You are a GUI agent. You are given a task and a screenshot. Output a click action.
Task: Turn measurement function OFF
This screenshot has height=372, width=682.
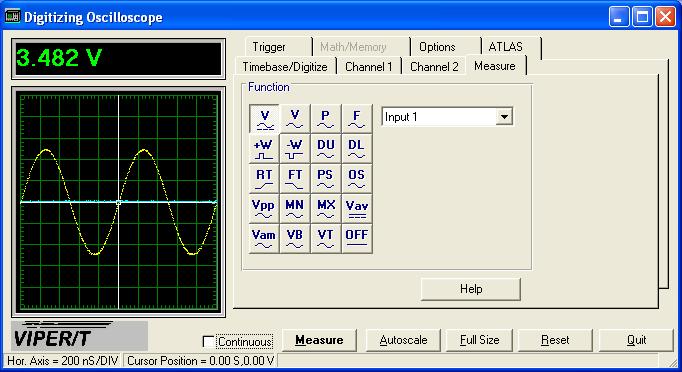coord(357,239)
